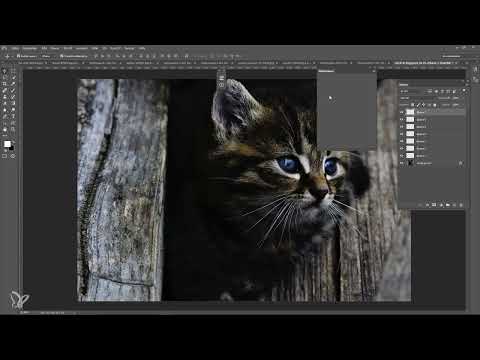480x360 pixels.
Task: Change screen mode from the toolbox
Action: click(x=13, y=156)
